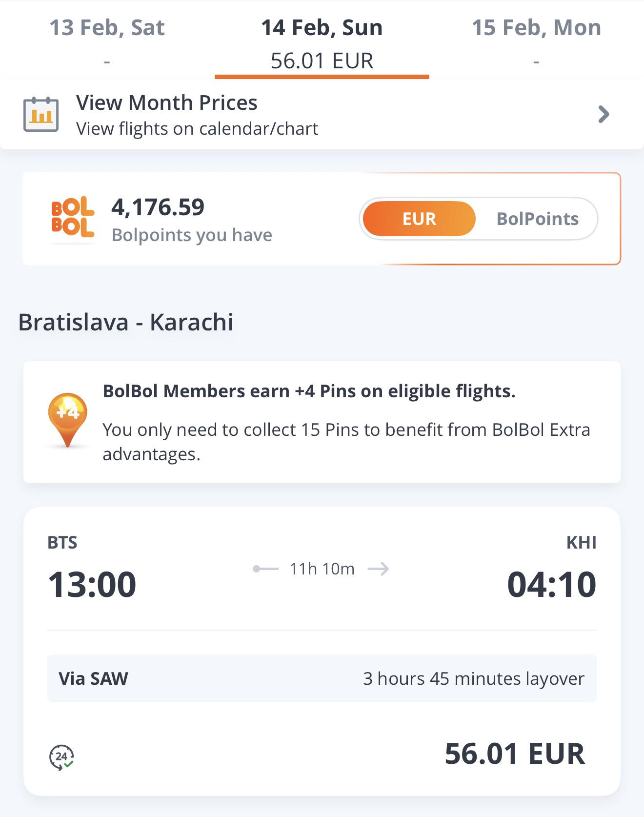Open View Month Prices chevron
The width and height of the screenshot is (644, 817).
tap(604, 114)
